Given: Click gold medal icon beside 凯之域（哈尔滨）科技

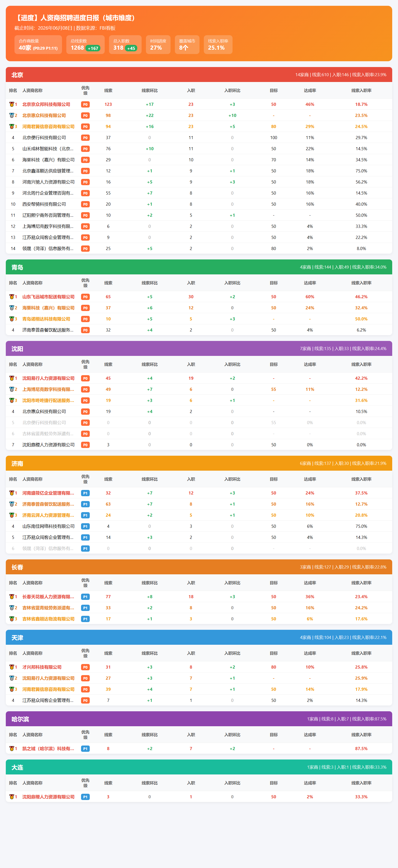Looking at the screenshot, I should 12,749.
